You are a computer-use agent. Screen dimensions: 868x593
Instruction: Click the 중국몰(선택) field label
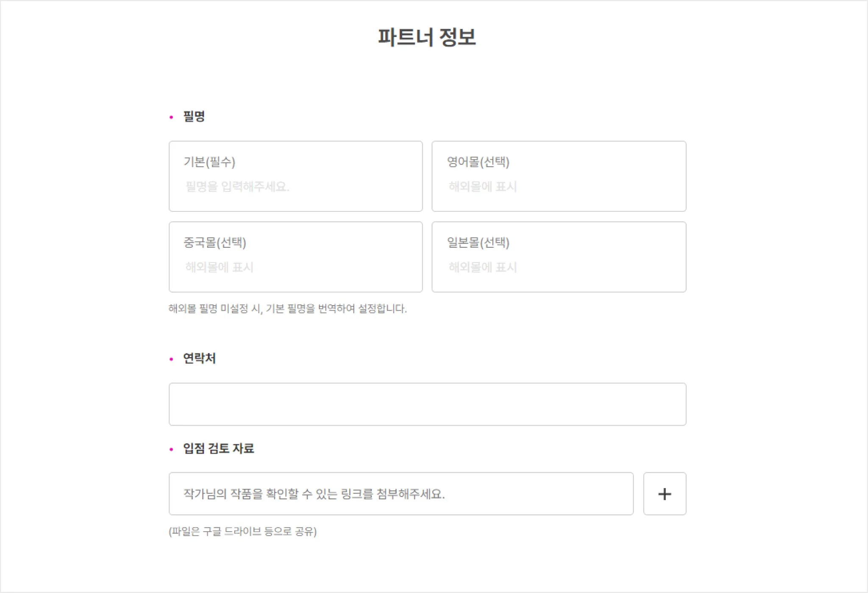(x=214, y=243)
